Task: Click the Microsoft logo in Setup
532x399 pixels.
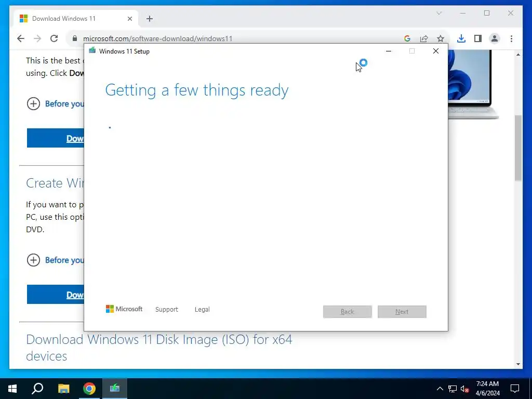Action: [x=124, y=309]
